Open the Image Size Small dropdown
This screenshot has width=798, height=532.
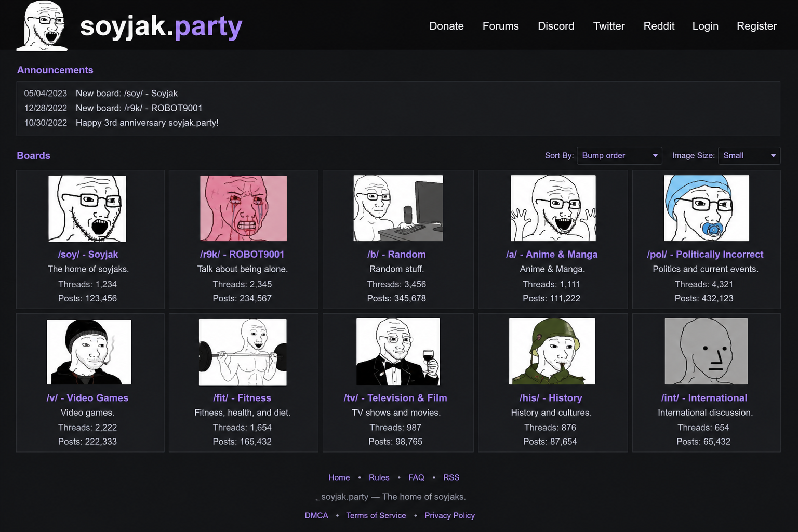click(x=749, y=155)
